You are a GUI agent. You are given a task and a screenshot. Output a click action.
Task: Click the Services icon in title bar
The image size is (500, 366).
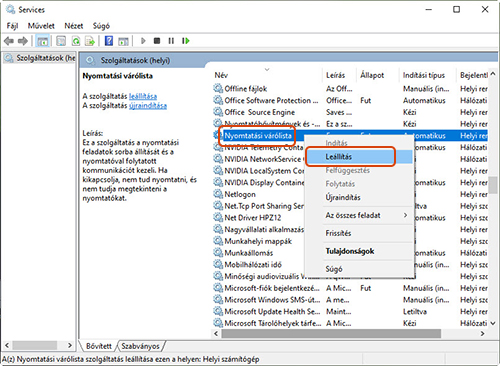11,9
